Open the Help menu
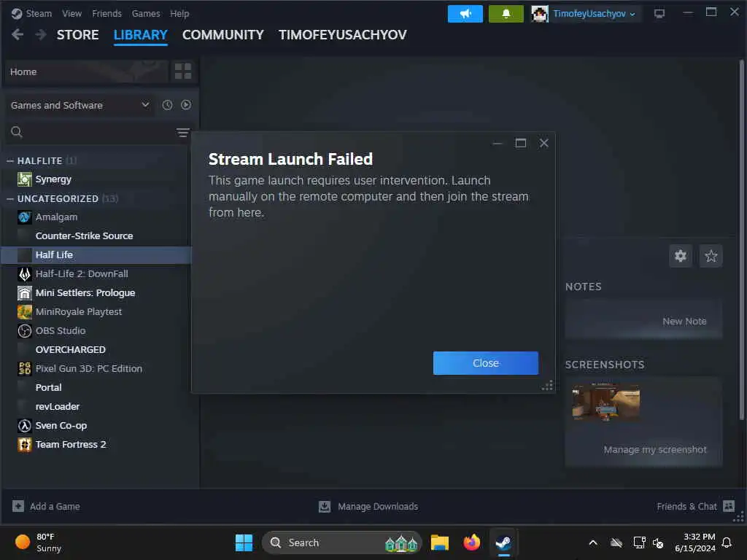Image resolution: width=747 pixels, height=560 pixels. click(x=179, y=14)
